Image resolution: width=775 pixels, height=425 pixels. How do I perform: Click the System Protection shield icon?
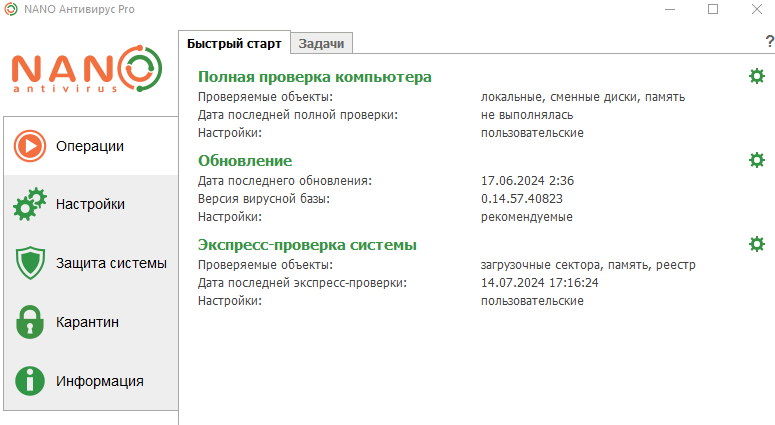30,264
